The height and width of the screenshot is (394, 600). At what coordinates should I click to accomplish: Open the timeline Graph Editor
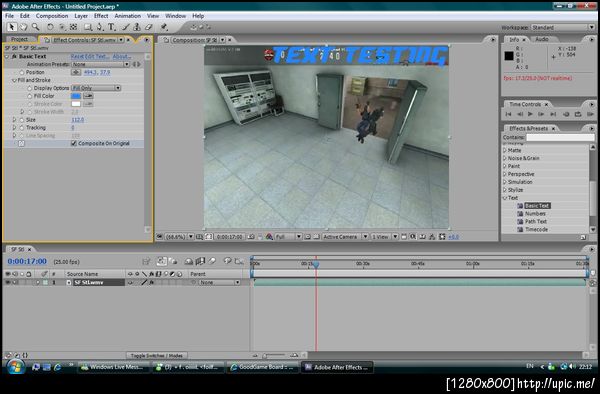coord(239,261)
